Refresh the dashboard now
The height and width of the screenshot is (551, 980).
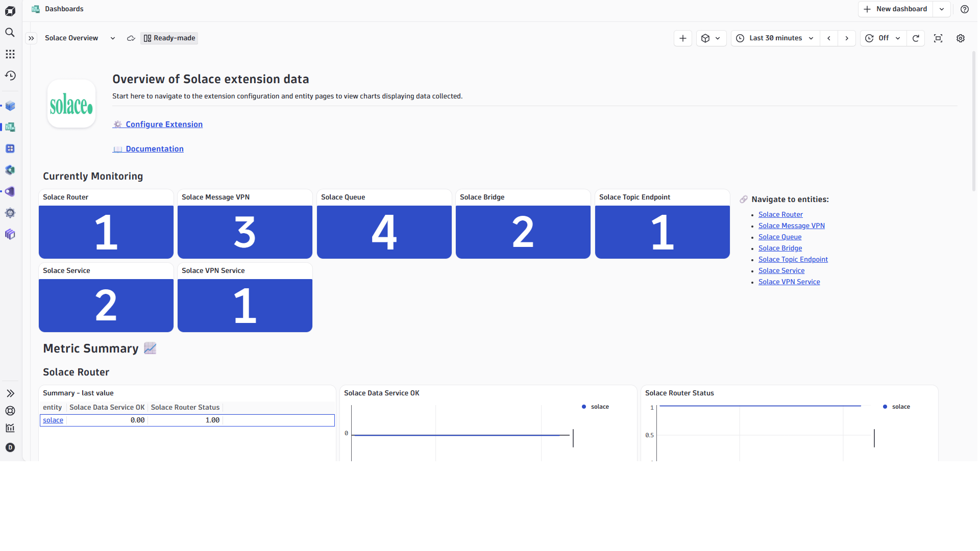point(916,38)
